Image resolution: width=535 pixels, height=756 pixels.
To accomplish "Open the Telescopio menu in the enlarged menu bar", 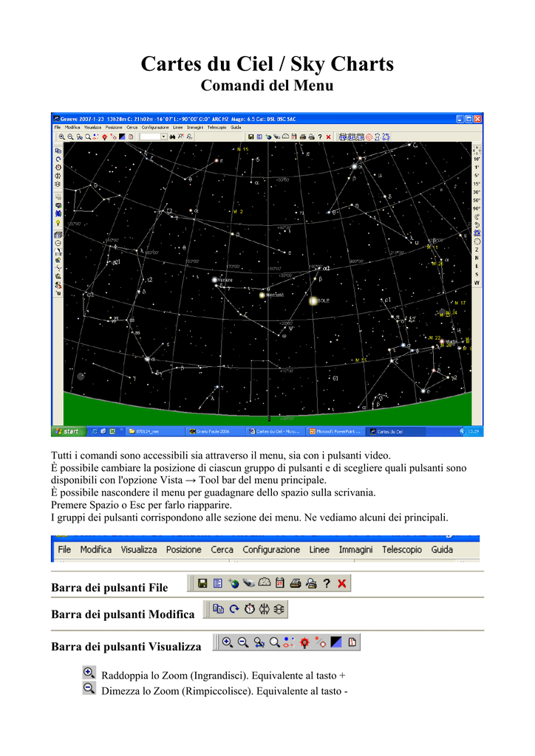I will point(402,549).
